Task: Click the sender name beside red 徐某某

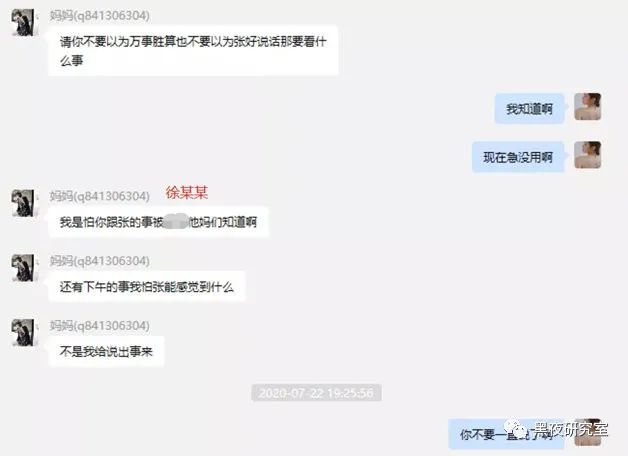Action: pyautogui.click(x=100, y=196)
